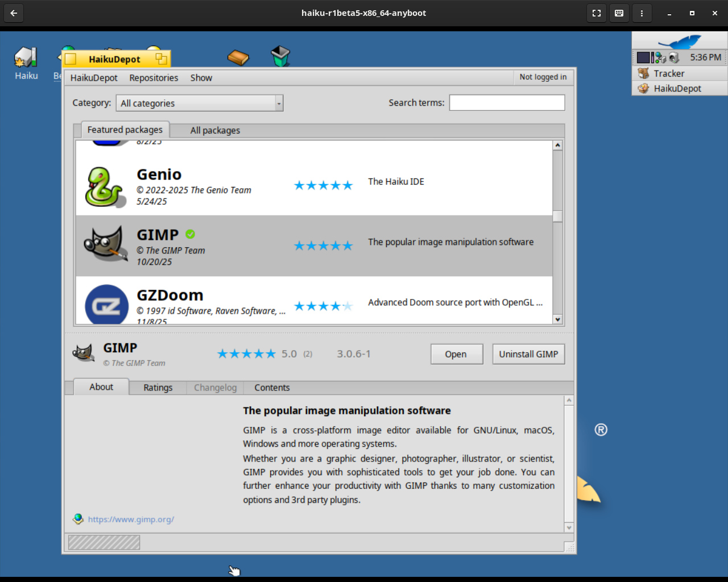Open Tracker from the Deskbar
The height and width of the screenshot is (582, 728).
(x=670, y=73)
